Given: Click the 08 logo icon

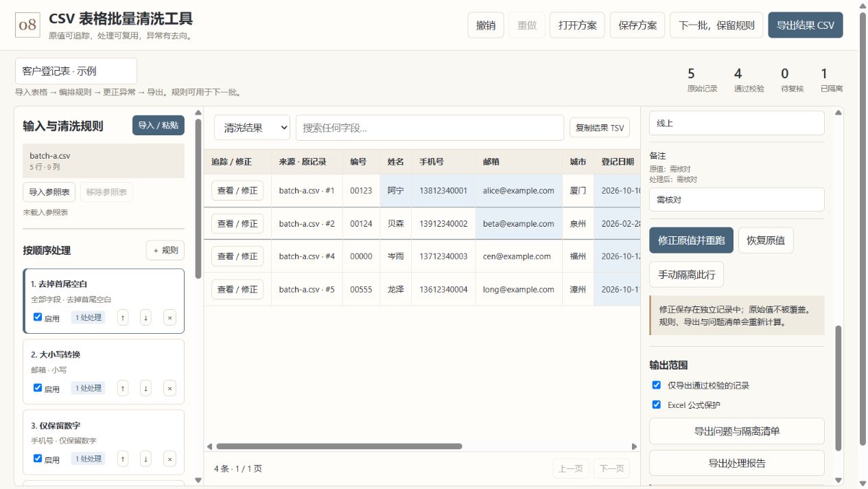Looking at the screenshot, I should pyautogui.click(x=27, y=25).
